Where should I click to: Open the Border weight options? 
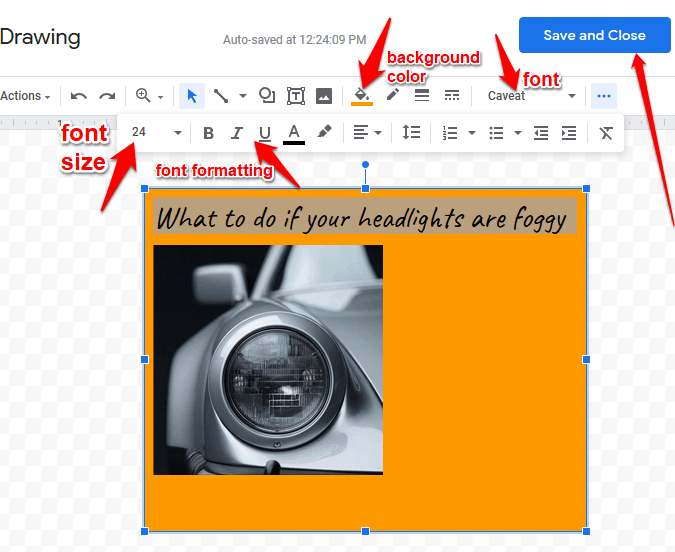coord(422,95)
